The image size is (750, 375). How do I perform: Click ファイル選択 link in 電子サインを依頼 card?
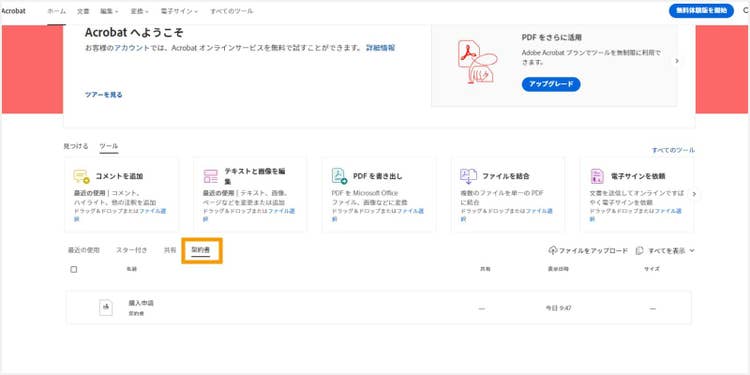coord(669,211)
